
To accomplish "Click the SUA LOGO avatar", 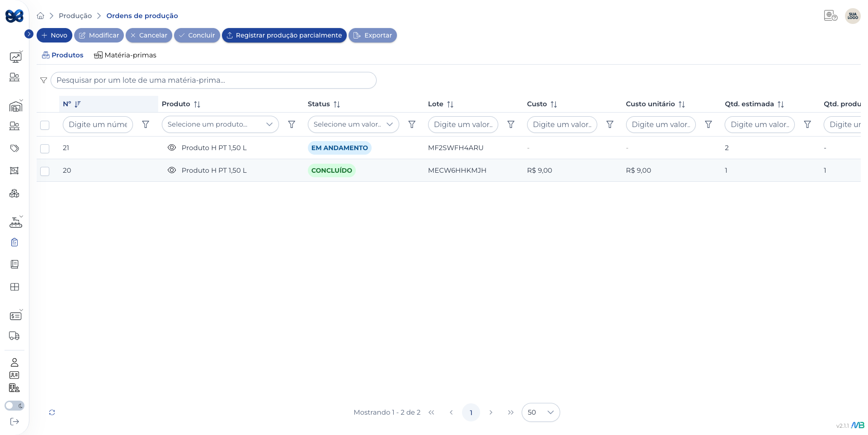I will (852, 16).
